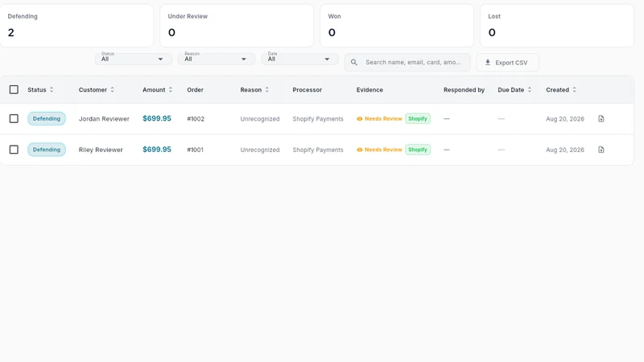Open document icon for order #1001
644x362 pixels.
coord(601,150)
